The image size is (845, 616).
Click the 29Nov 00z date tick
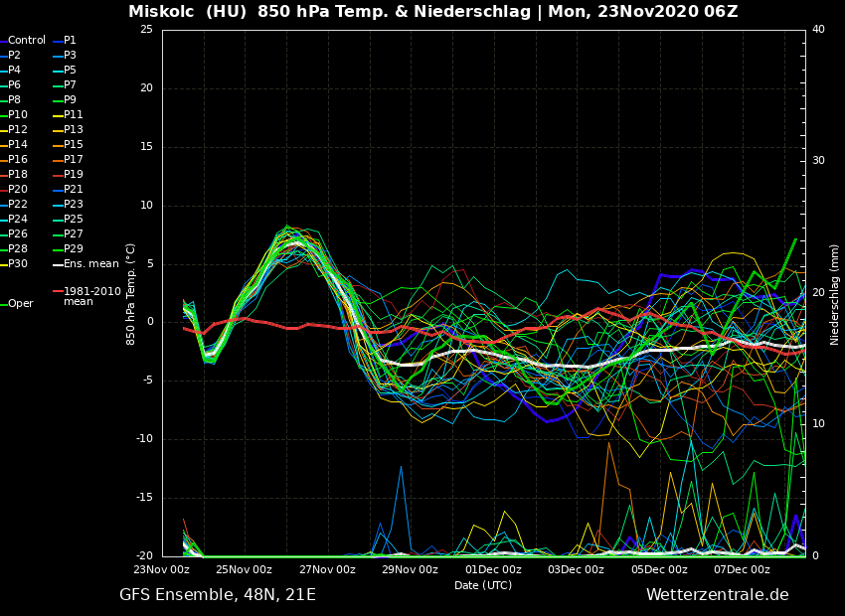click(x=410, y=570)
